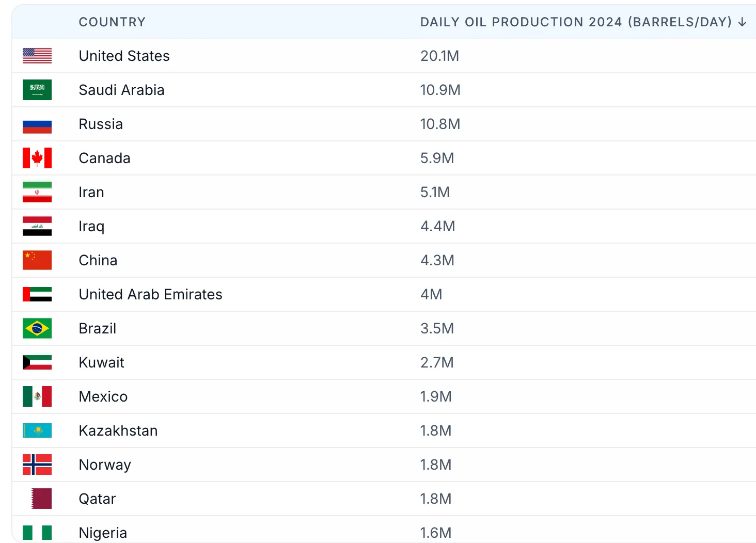This screenshot has height=543, width=756.
Task: Click the Kazakhstan flag icon
Action: click(x=37, y=430)
